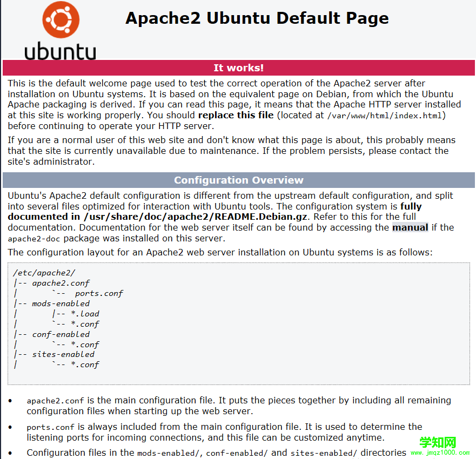Click ports.conf in the second bullet point

point(50,428)
